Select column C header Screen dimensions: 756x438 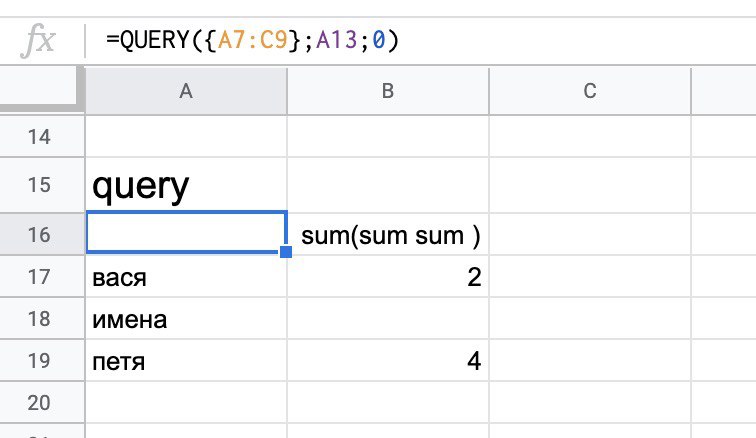coord(590,91)
